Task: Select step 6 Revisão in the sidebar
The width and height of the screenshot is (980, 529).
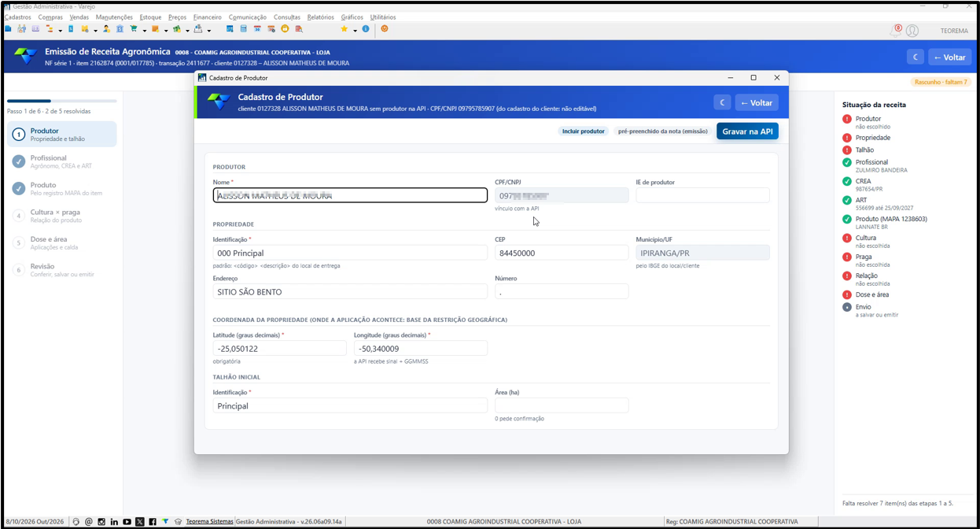Action: click(x=62, y=269)
